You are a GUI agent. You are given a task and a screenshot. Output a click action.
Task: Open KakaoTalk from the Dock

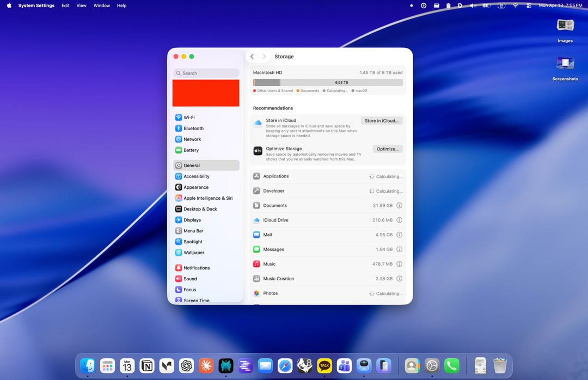point(324,366)
